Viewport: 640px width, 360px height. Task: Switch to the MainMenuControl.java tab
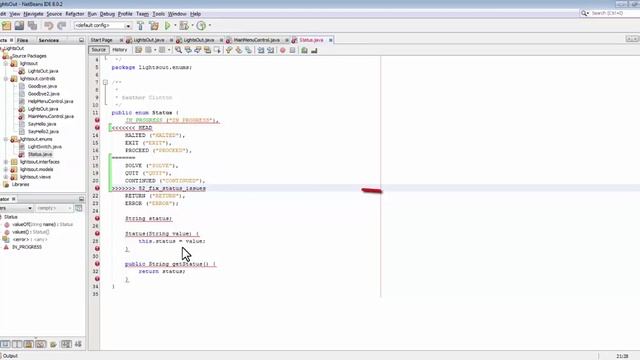[x=256, y=40]
